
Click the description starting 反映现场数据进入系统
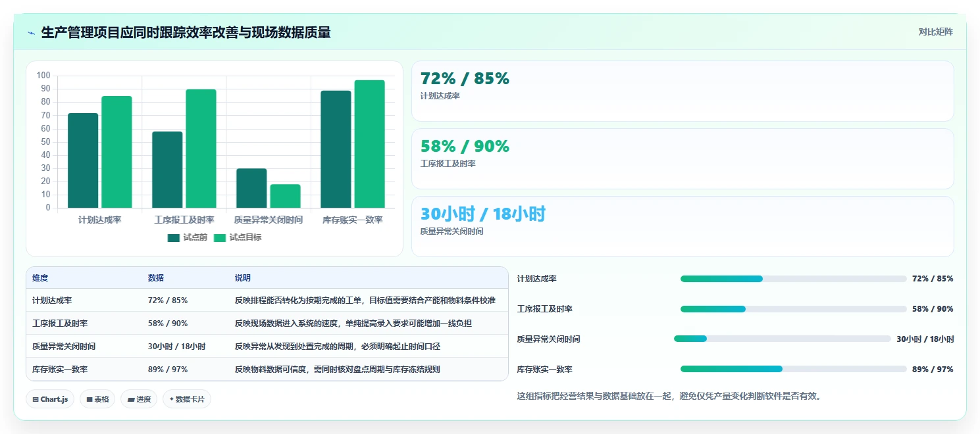pyautogui.click(x=353, y=324)
